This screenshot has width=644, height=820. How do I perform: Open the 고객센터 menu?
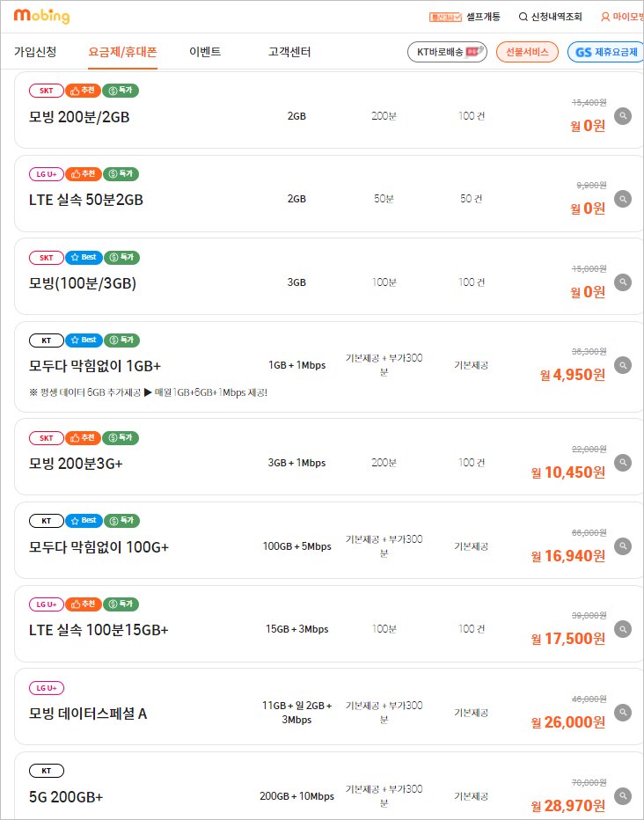289,52
